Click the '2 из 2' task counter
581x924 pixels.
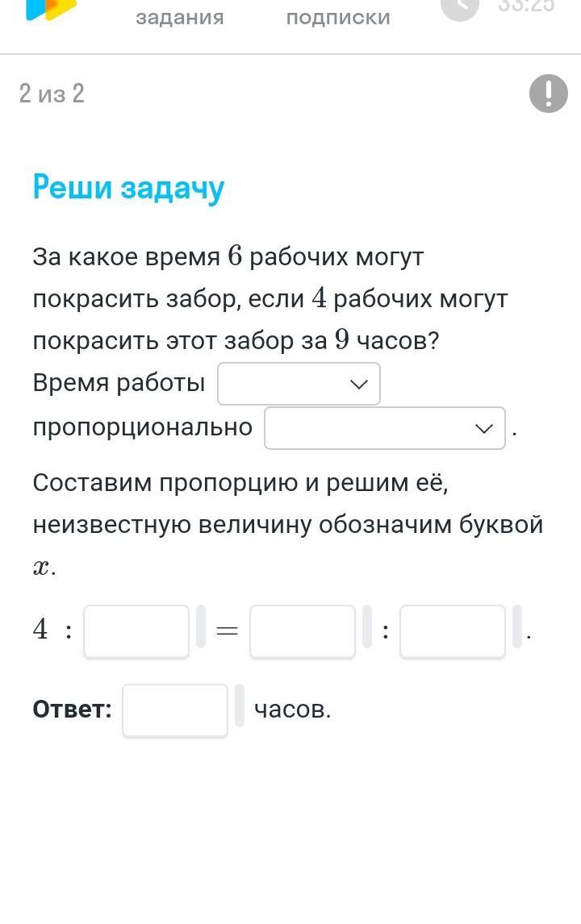click(x=52, y=93)
